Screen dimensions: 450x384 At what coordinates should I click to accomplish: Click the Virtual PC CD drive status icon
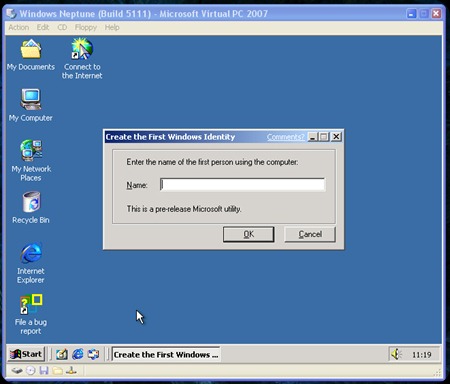(30, 370)
